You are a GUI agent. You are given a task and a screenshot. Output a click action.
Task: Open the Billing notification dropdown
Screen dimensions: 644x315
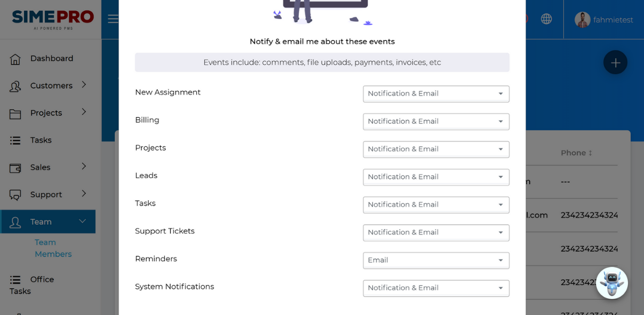point(436,121)
